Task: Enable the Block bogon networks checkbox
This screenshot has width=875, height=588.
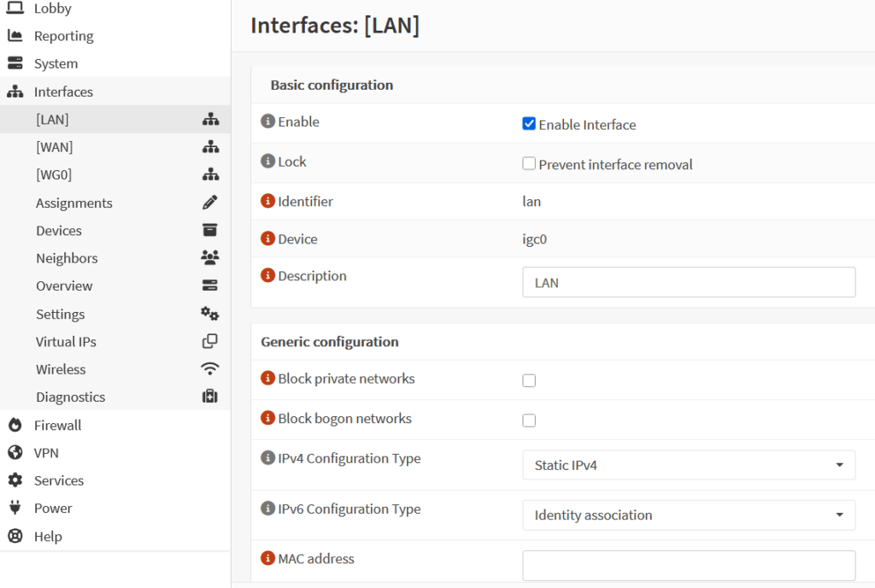Action: click(x=529, y=420)
